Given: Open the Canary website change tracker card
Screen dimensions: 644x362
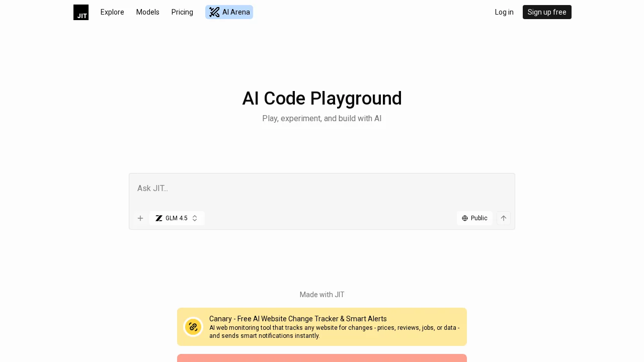Looking at the screenshot, I should pos(322,327).
